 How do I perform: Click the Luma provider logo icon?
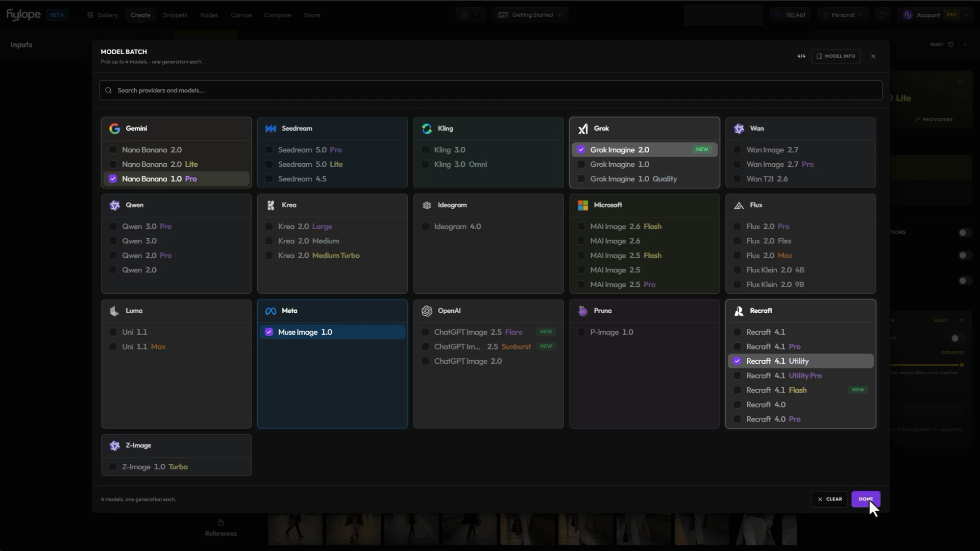114,311
